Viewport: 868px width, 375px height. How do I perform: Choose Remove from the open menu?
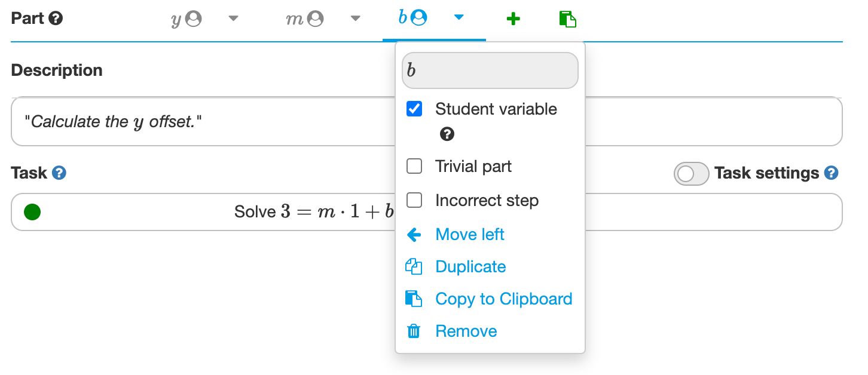pyautogui.click(x=466, y=331)
